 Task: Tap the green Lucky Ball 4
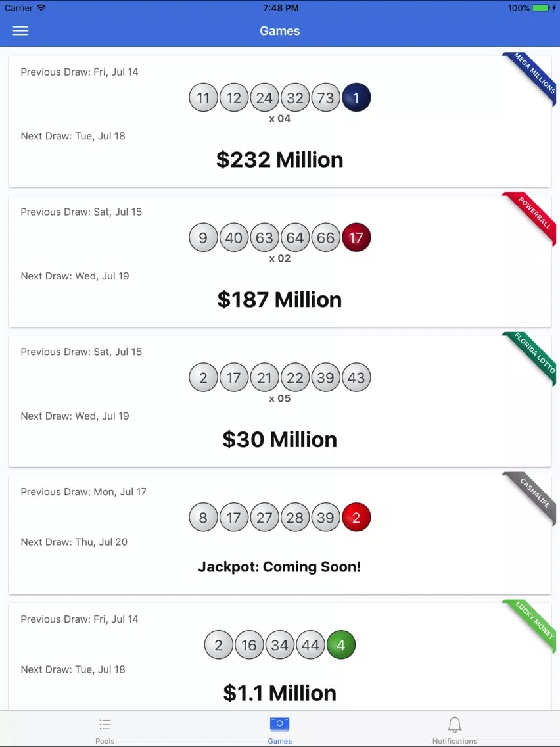pyautogui.click(x=341, y=644)
